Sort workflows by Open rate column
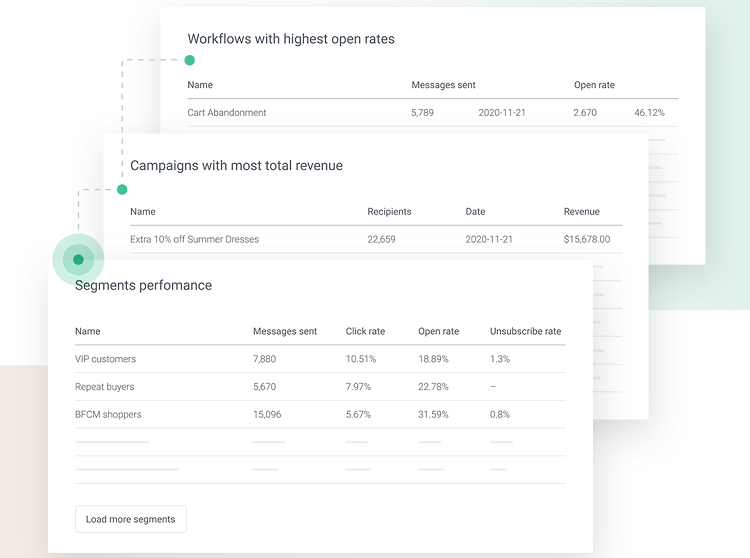 coord(595,85)
